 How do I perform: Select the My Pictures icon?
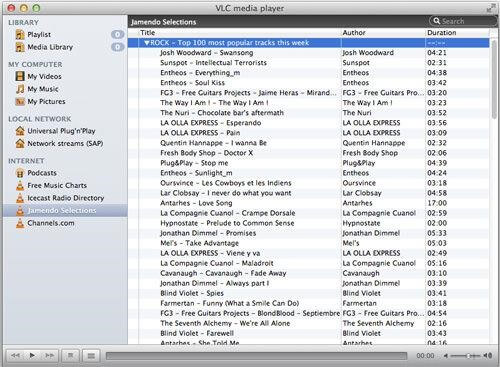(x=20, y=101)
